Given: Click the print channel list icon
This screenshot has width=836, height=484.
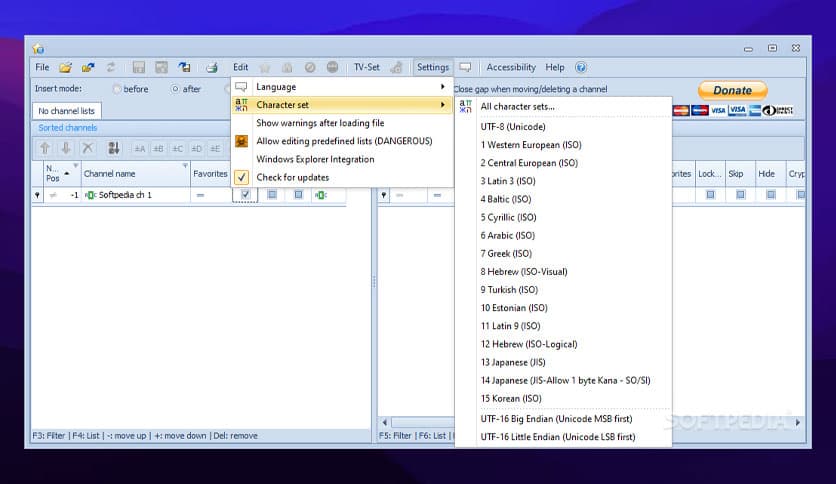Looking at the screenshot, I should 211,68.
